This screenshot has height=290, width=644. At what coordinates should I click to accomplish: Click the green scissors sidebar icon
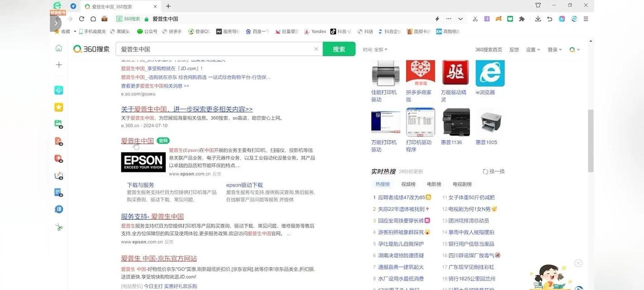59,227
